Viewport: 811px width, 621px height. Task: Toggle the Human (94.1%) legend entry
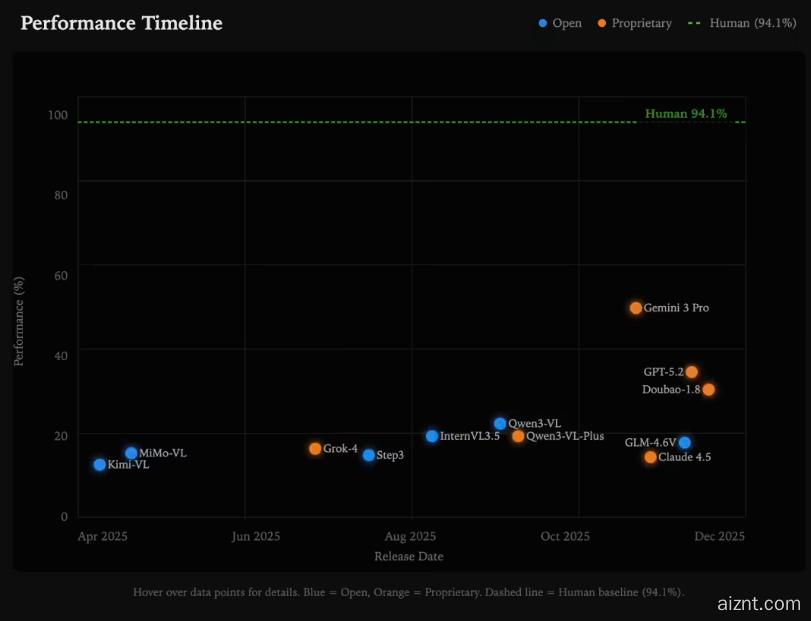pyautogui.click(x=740, y=23)
